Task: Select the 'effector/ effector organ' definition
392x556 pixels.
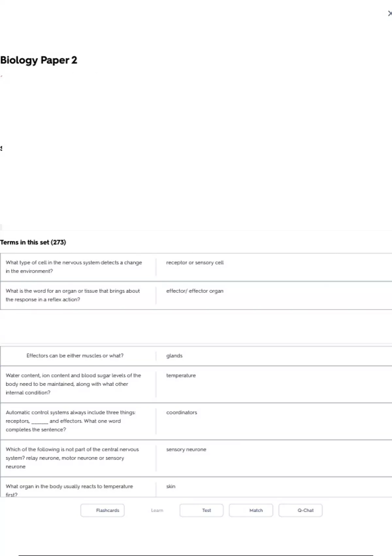Action: point(195,291)
